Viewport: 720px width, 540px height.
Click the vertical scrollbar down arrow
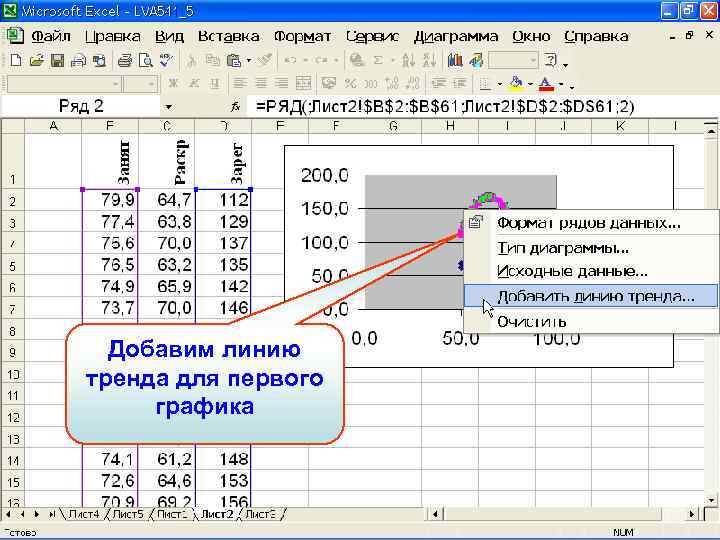click(711, 501)
